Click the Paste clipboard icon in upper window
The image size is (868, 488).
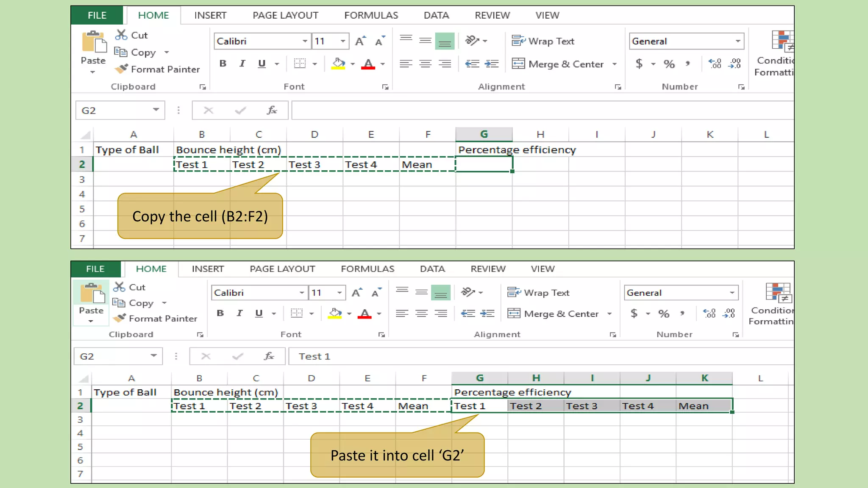click(94, 42)
